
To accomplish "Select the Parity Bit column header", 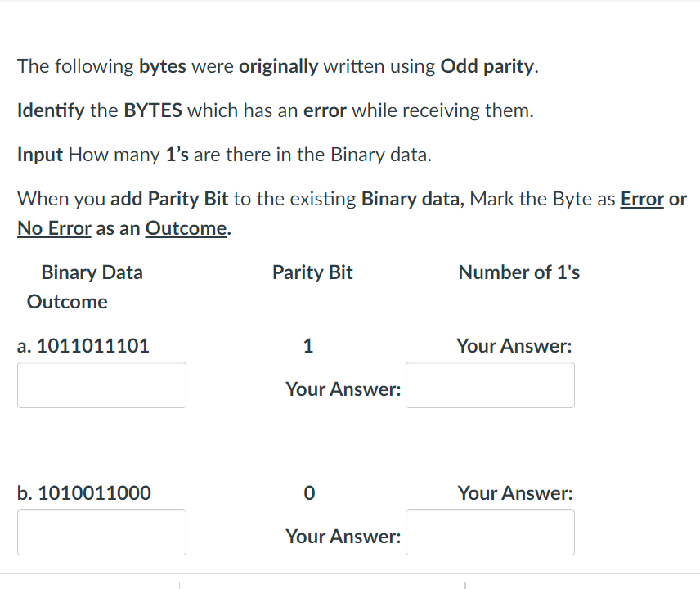I will point(312,272).
